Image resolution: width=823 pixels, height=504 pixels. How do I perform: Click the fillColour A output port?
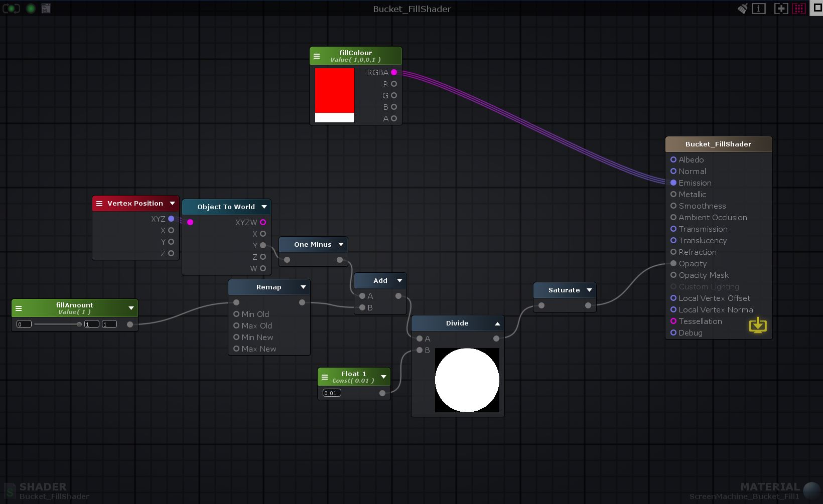pos(394,118)
